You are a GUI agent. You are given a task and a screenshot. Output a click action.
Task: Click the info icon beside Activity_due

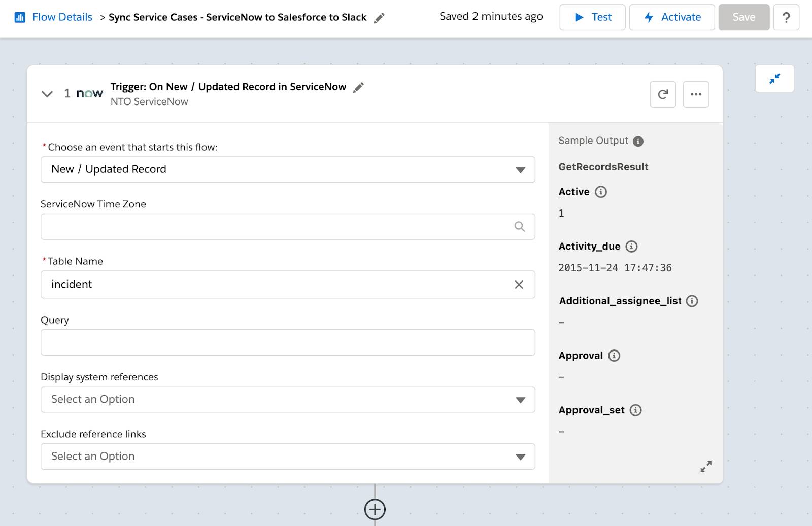coord(631,247)
